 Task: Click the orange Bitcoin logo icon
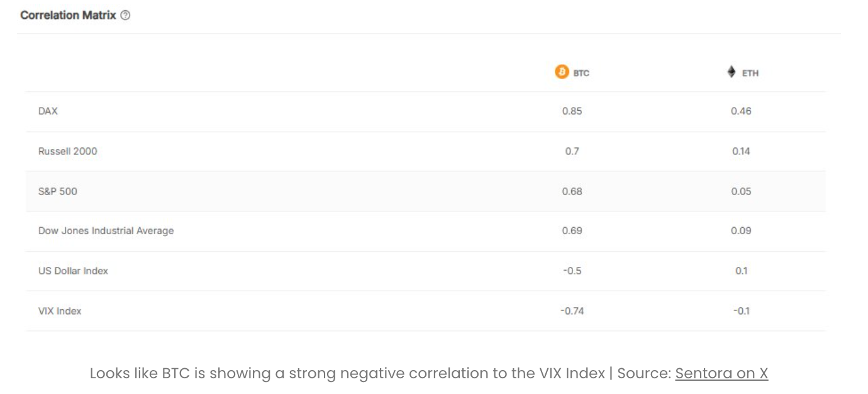point(561,72)
